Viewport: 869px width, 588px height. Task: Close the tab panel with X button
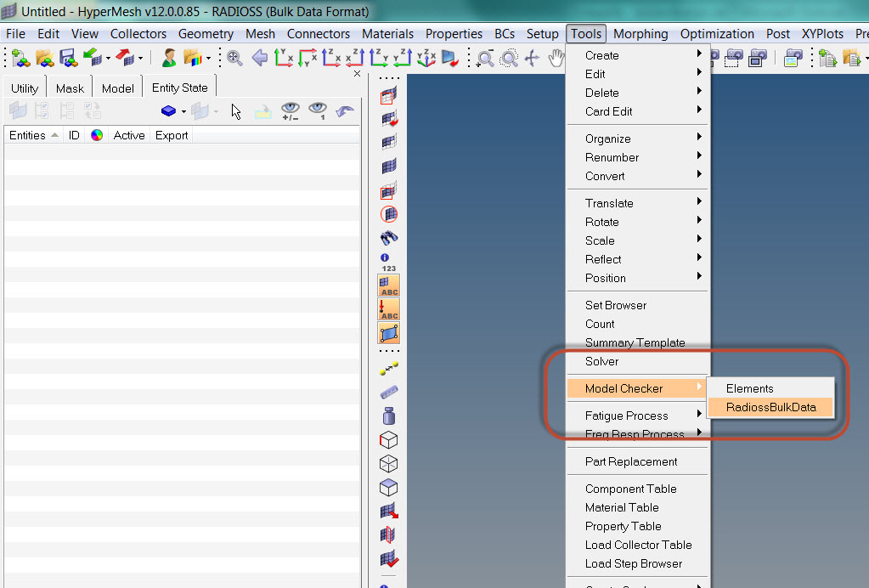point(358,74)
